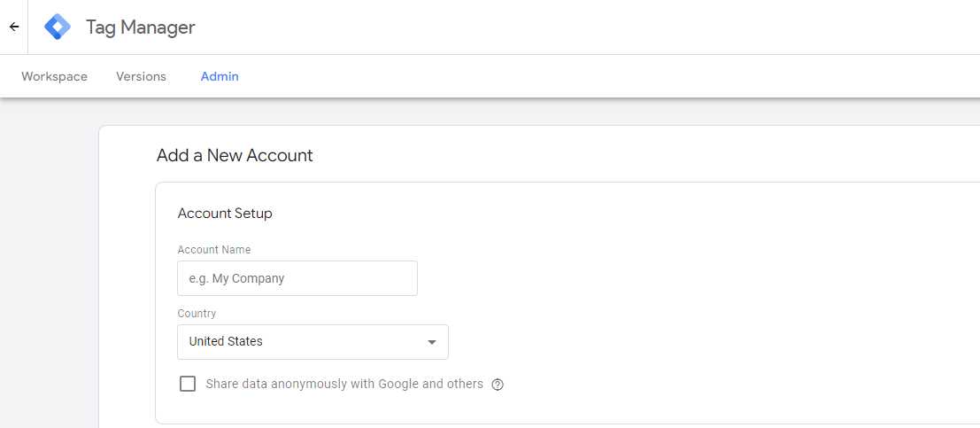Click the back arrow icon

point(14,27)
